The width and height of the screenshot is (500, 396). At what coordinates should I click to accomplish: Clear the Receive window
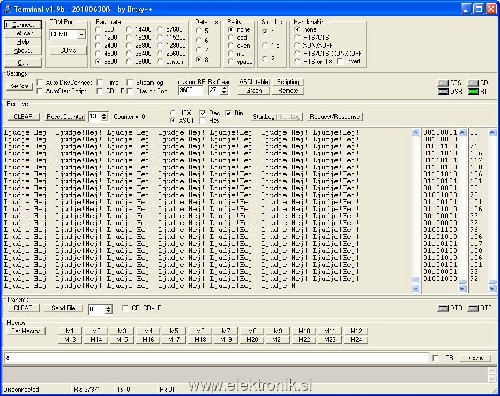[23, 117]
